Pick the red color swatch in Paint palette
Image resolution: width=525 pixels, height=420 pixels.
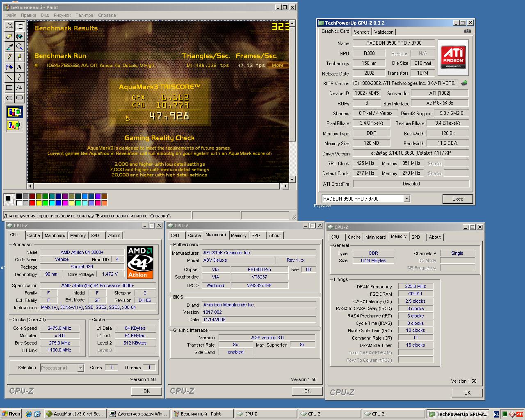point(32,203)
